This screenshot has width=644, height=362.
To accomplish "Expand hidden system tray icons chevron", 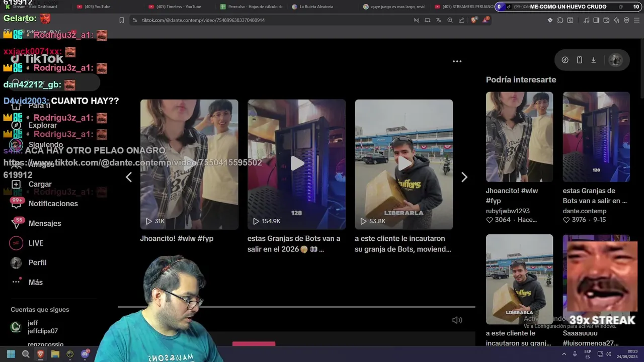I will tap(563, 354).
